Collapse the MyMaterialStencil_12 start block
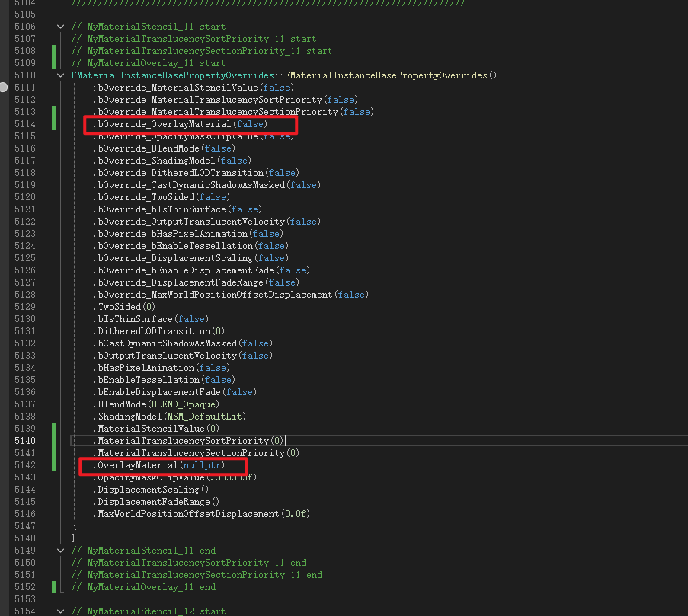The width and height of the screenshot is (688, 616). coord(61,611)
